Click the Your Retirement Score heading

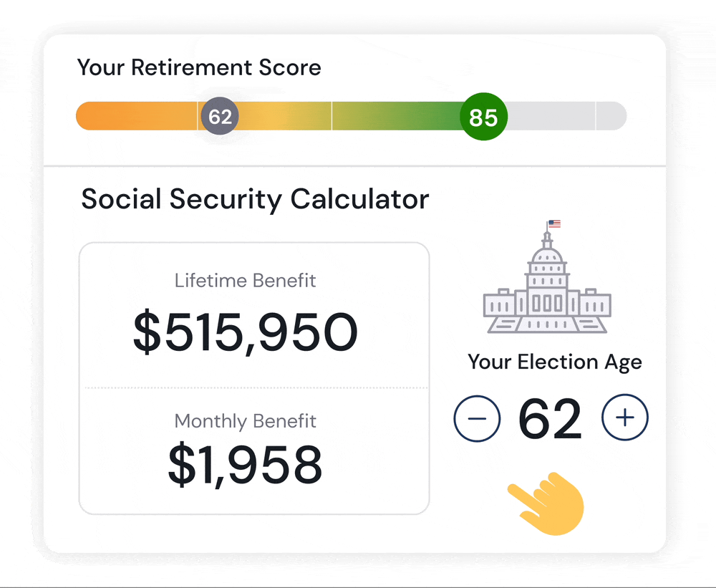[199, 67]
